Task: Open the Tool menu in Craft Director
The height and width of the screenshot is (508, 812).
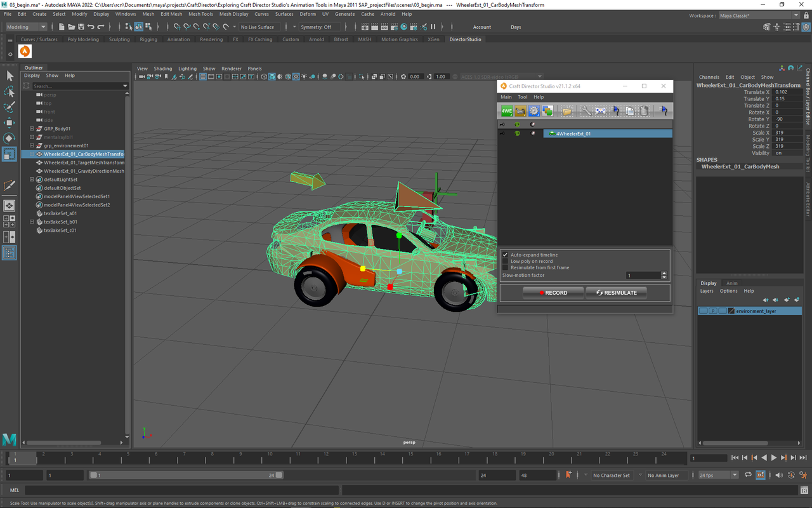Action: [x=522, y=97]
